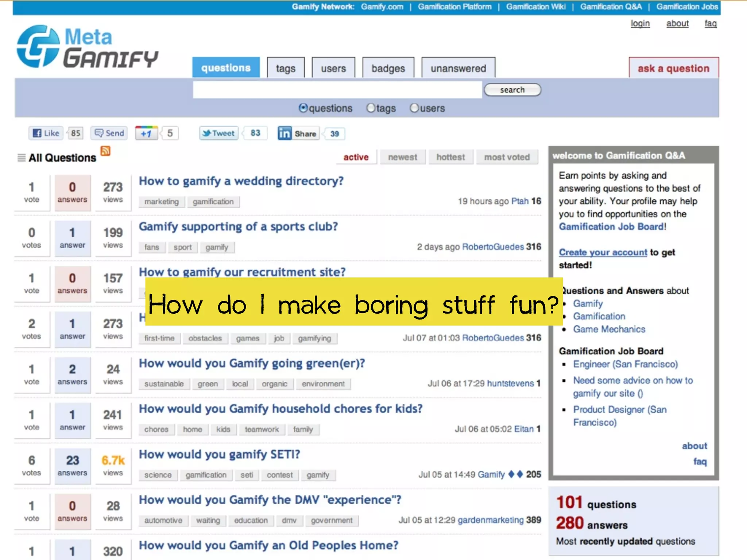Open 'How would you Gamify household chores for kids?'
This screenshot has height=560, width=747.
tap(281, 409)
